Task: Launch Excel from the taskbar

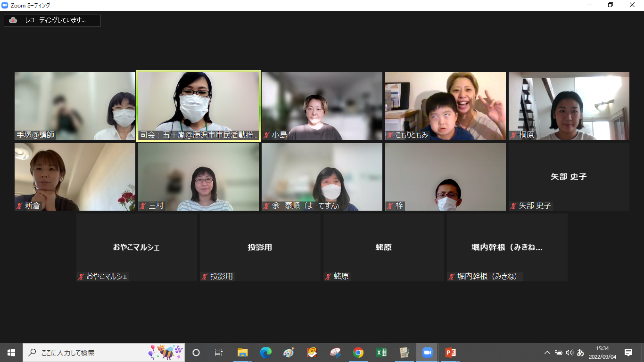Action: (381, 353)
